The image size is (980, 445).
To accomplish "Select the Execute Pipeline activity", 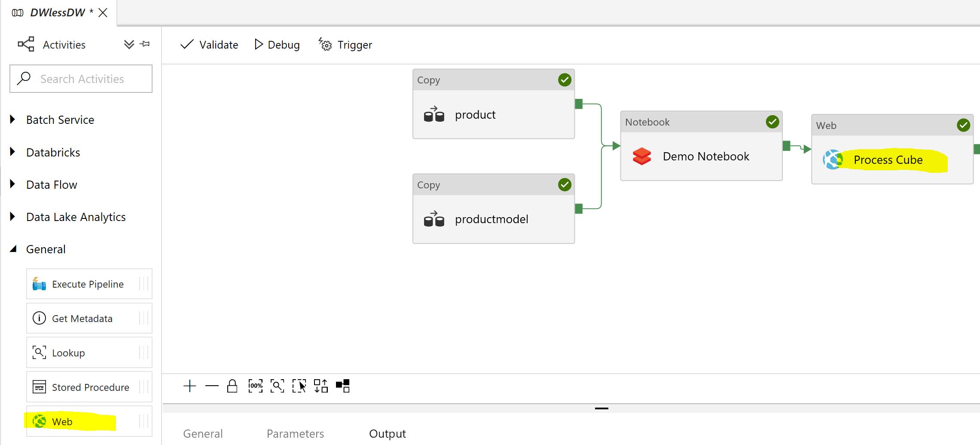I will [x=89, y=284].
